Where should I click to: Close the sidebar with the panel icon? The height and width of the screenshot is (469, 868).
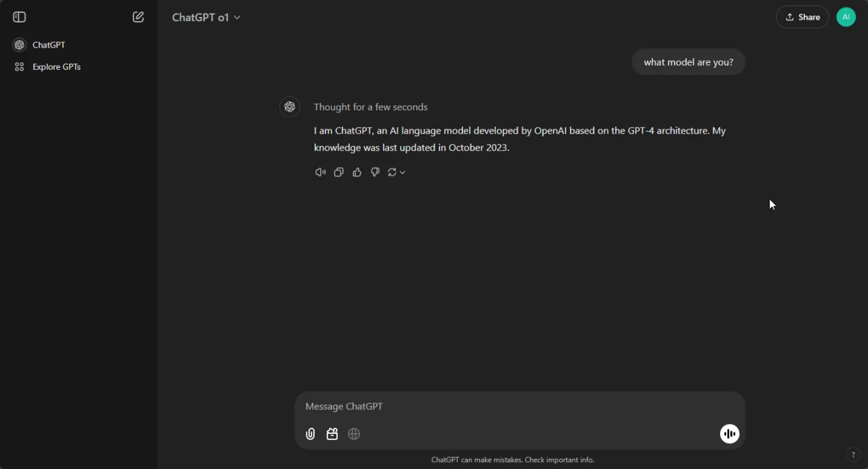pos(19,17)
